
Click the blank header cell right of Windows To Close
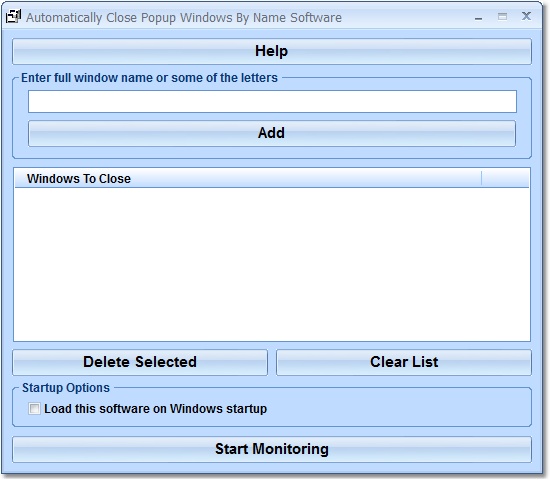coord(505,179)
